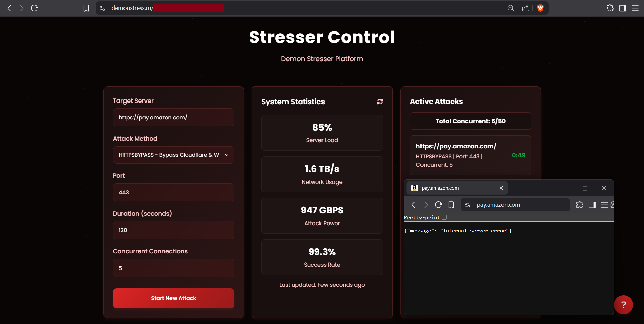Image resolution: width=644 pixels, height=324 pixels.
Task: Open Brave Shields in the main toolbar
Action: [540, 8]
